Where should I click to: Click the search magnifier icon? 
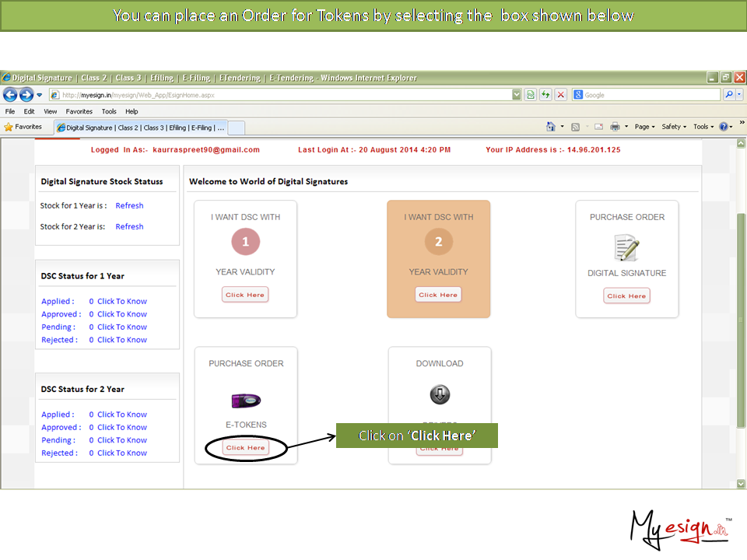(x=729, y=95)
